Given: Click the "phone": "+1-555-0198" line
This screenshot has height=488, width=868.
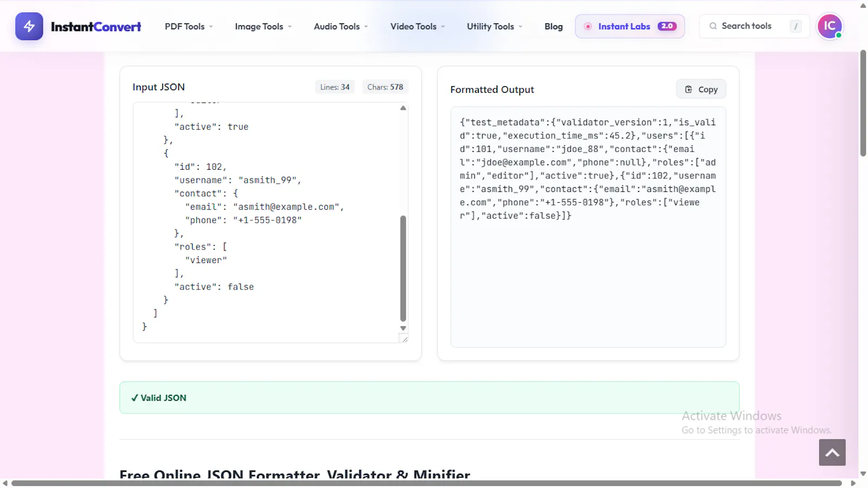Looking at the screenshot, I should pyautogui.click(x=243, y=220).
